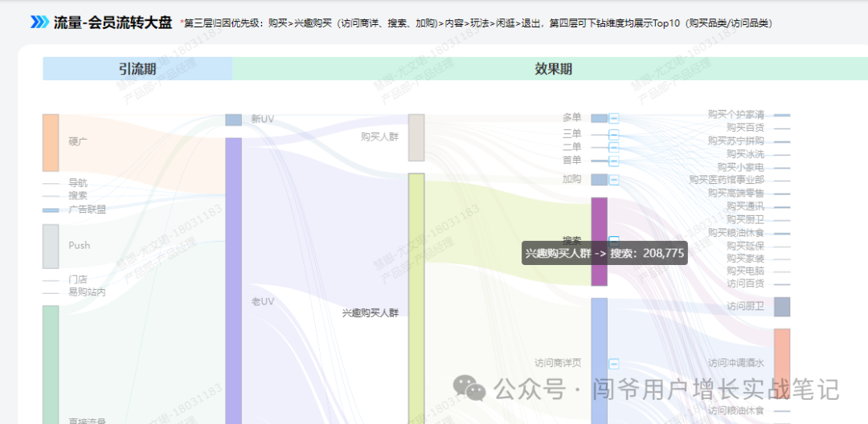Screen dimensions: 868x424
Task: Collapse the 首单 node minus button
Action: tap(614, 161)
